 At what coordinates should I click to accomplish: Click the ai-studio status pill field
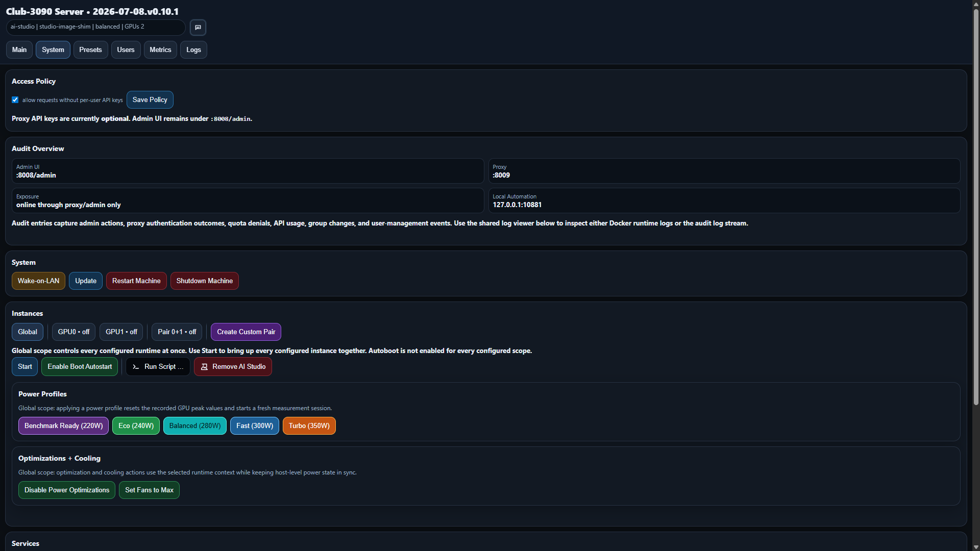(96, 27)
